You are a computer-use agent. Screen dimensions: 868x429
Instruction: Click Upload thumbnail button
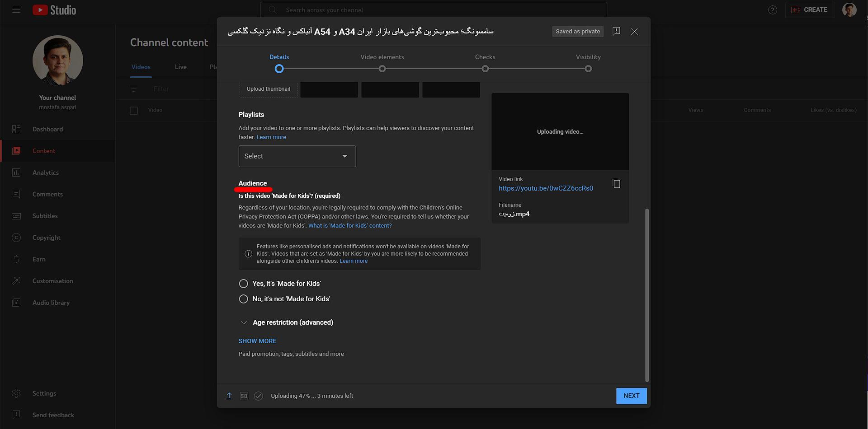coord(269,89)
